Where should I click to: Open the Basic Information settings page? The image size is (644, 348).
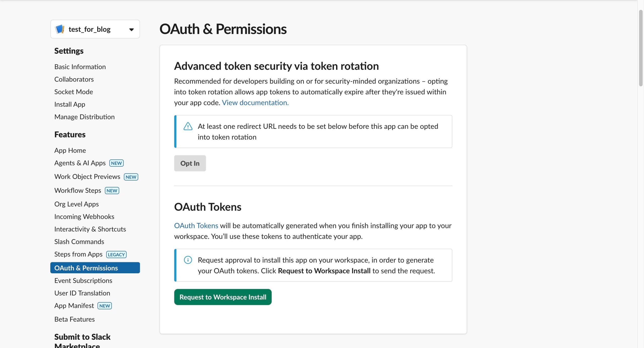click(x=80, y=67)
